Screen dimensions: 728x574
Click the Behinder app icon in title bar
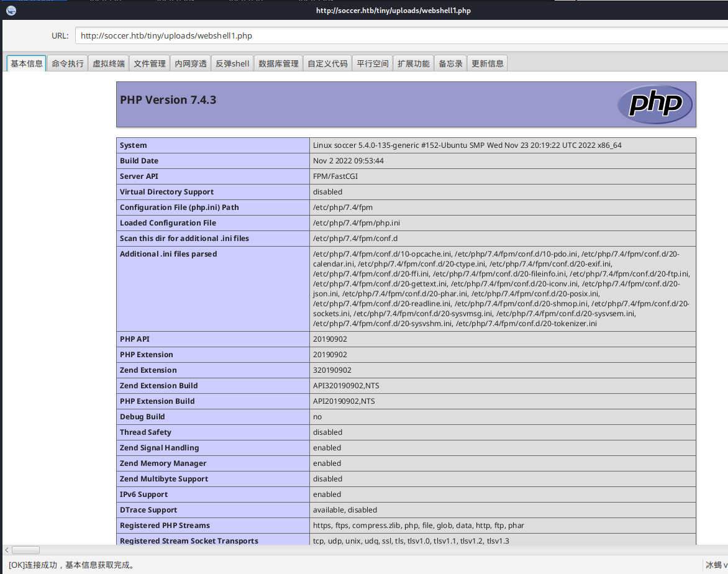(11, 10)
